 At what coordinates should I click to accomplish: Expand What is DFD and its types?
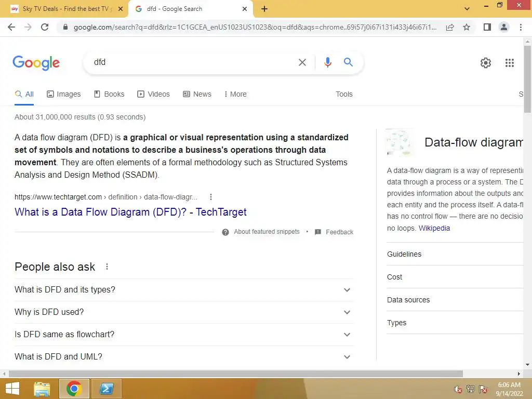(x=184, y=290)
